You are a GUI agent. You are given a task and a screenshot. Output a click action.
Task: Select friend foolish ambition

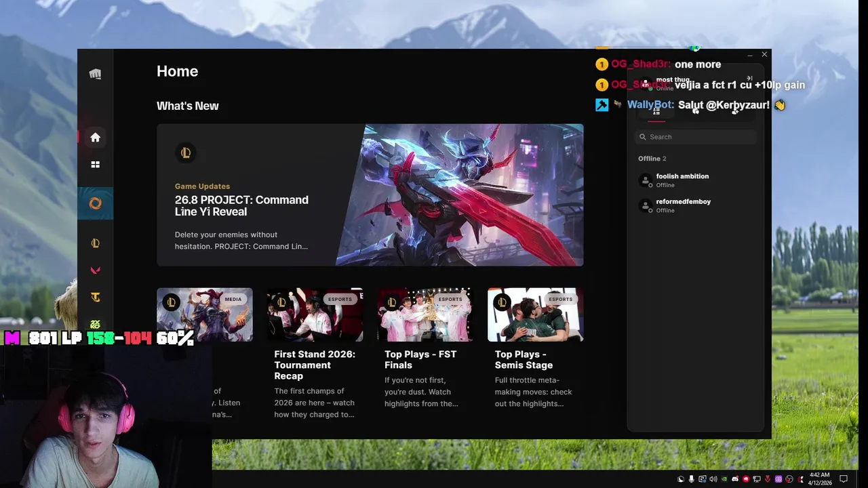coord(696,180)
